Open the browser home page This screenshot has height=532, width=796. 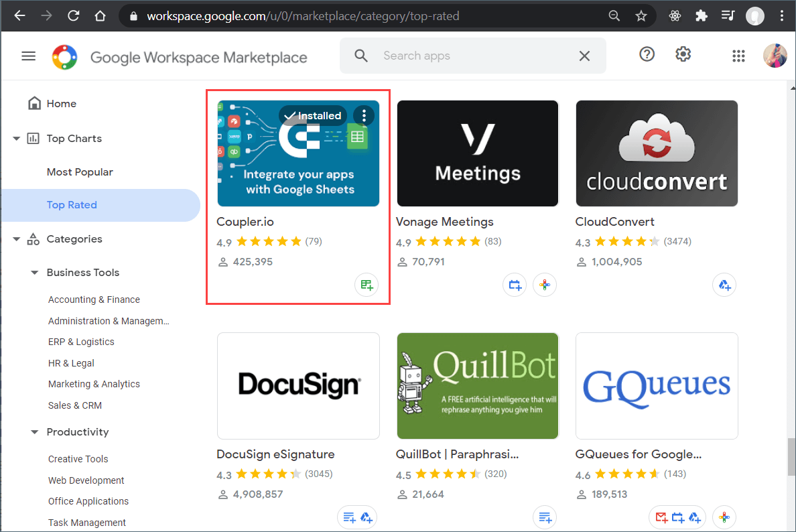pyautogui.click(x=100, y=15)
